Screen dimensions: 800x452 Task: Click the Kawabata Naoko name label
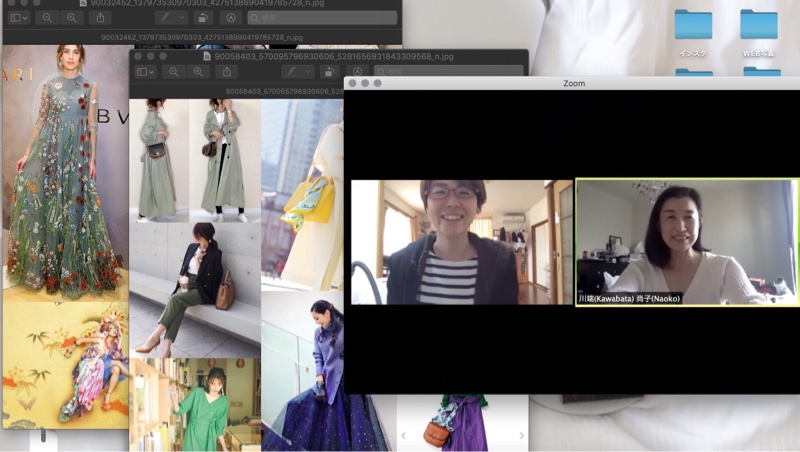coord(629,299)
